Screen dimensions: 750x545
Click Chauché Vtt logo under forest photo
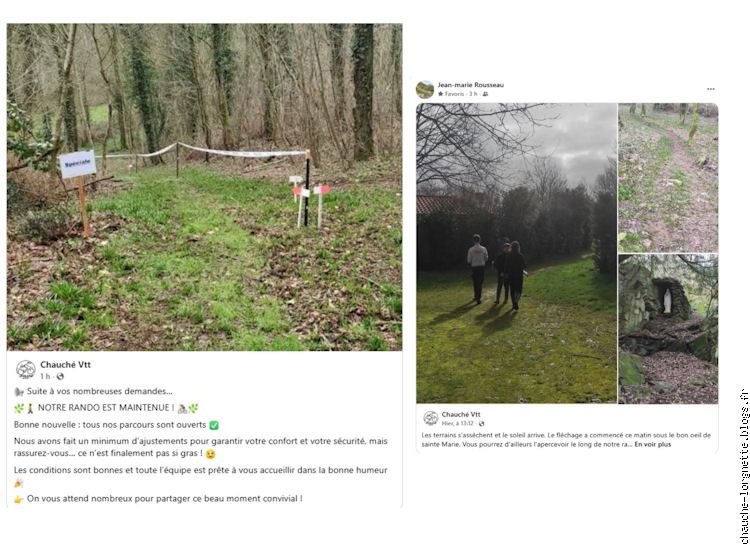point(26,370)
